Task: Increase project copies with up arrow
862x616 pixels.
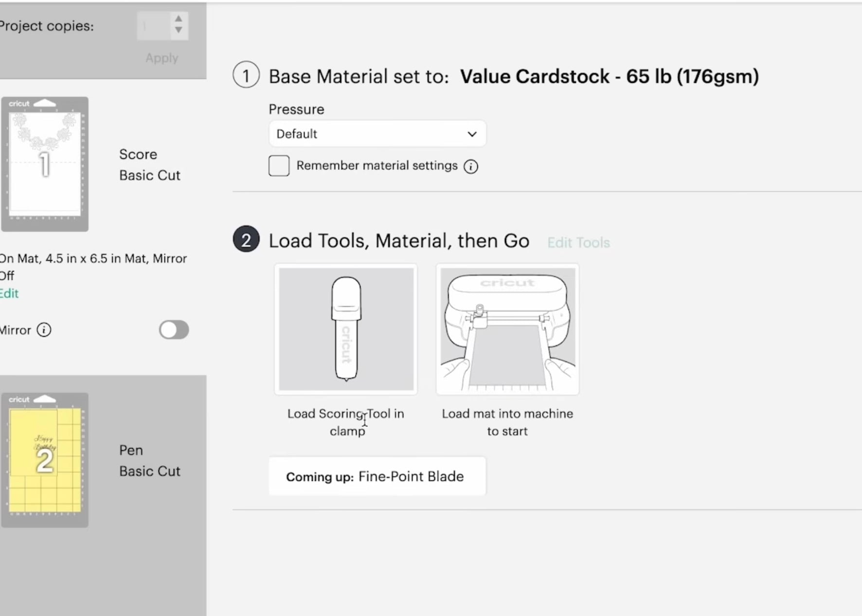Action: (179, 18)
